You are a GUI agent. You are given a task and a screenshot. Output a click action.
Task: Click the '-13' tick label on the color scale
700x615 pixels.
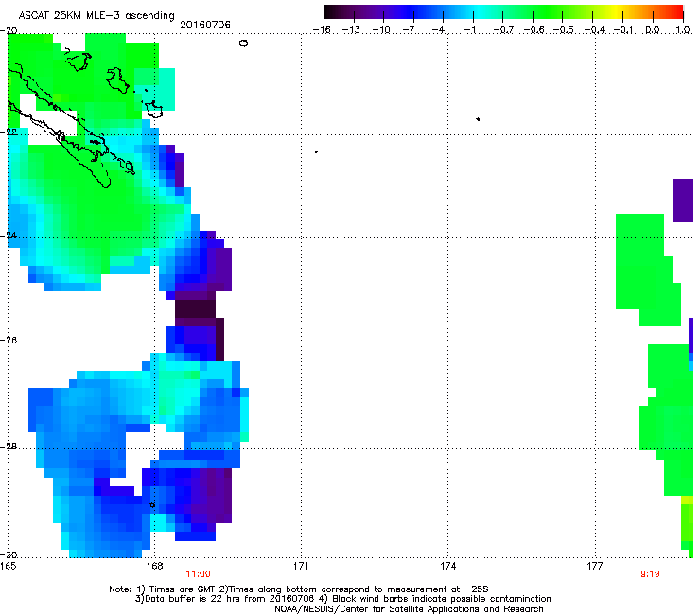351,30
